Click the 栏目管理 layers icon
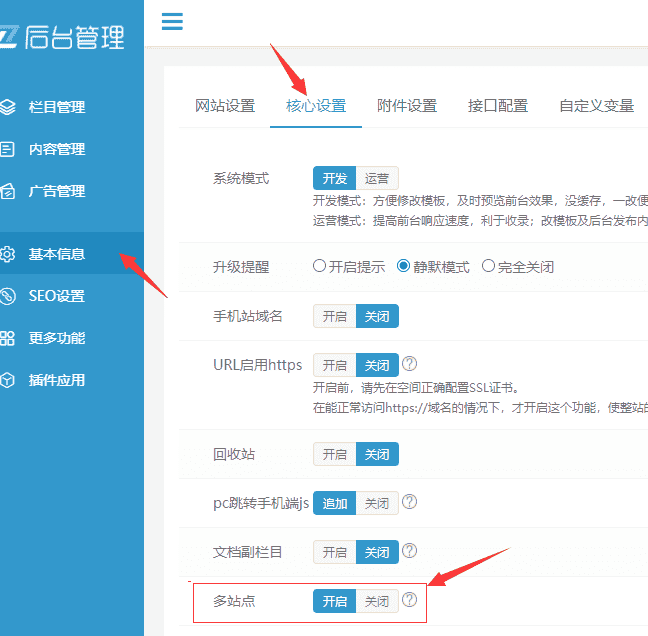The height and width of the screenshot is (636, 648). 7,107
